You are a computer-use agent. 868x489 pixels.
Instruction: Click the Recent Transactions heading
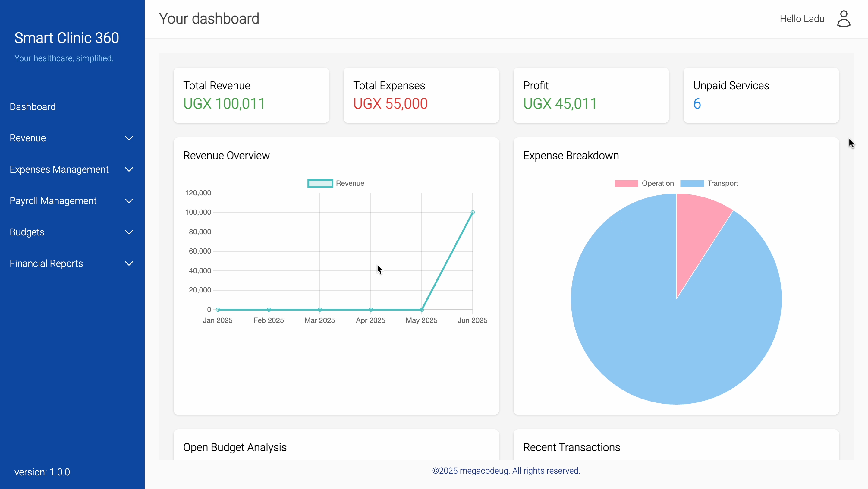[571, 448]
